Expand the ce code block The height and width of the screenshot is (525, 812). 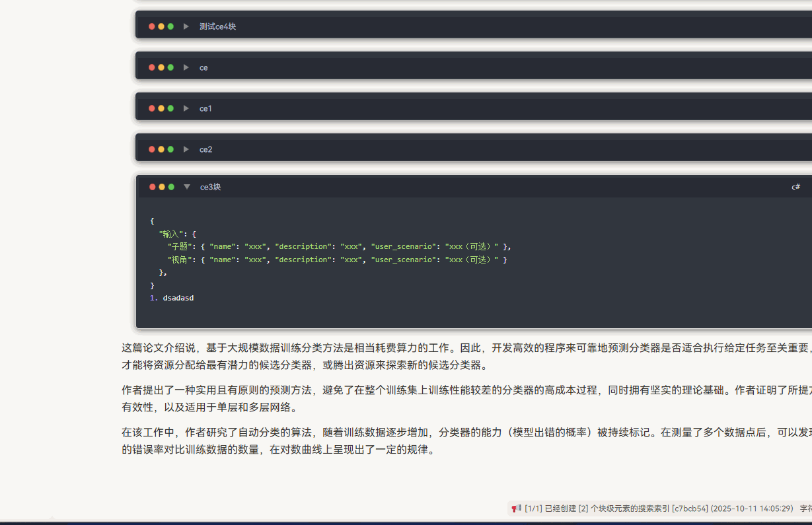[186, 67]
